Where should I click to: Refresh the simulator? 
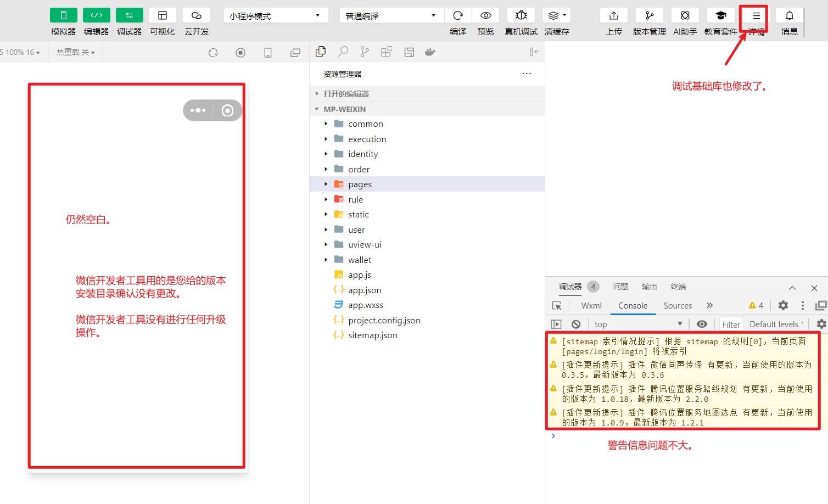coord(213,53)
